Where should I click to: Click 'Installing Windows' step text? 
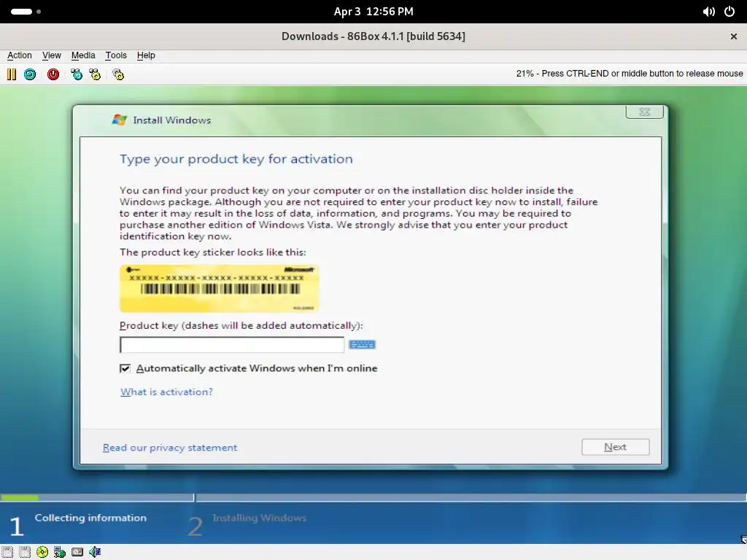coord(259,518)
